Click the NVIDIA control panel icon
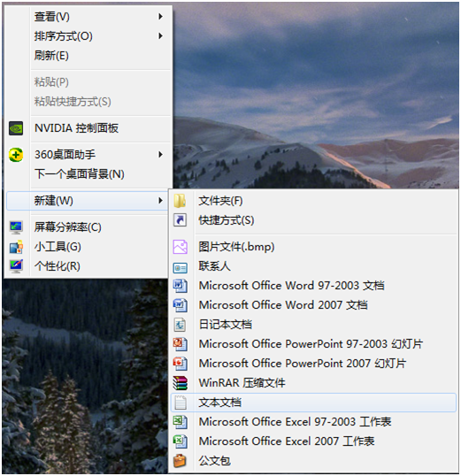The image size is (461, 476). click(x=16, y=128)
